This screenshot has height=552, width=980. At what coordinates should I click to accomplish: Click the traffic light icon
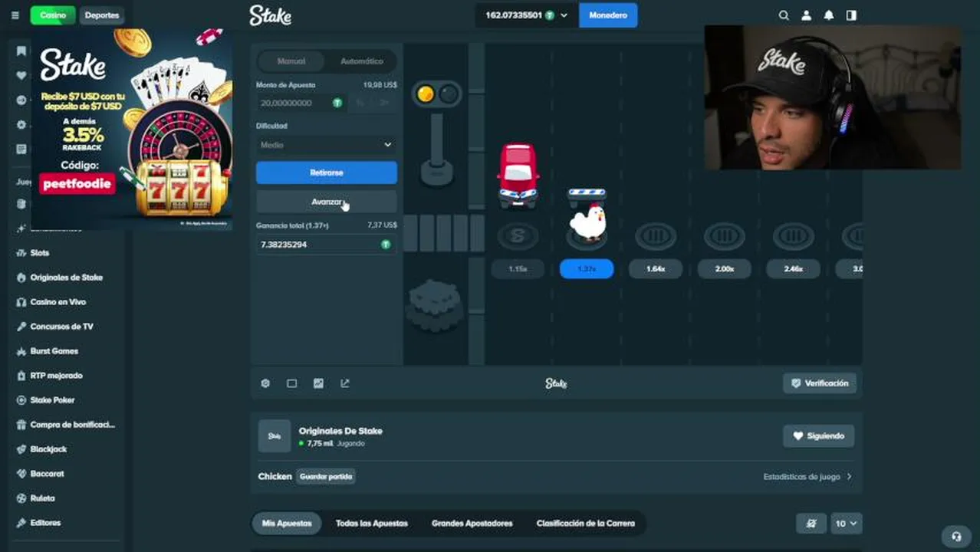click(x=436, y=94)
